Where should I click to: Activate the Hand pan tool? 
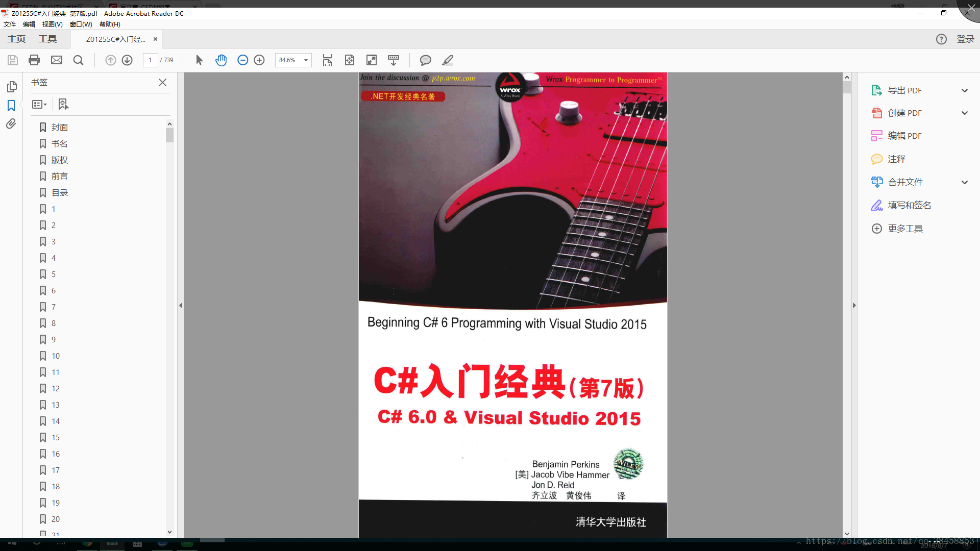(x=220, y=60)
